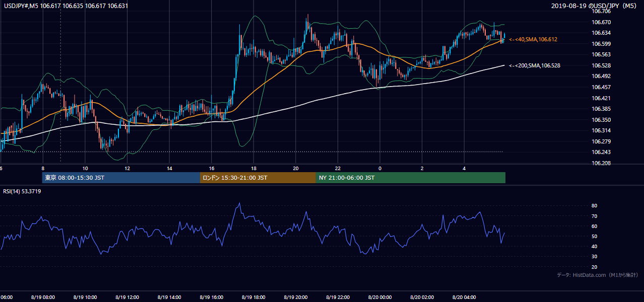Click price axis value 106.634
644x302 pixels.
coord(601,33)
